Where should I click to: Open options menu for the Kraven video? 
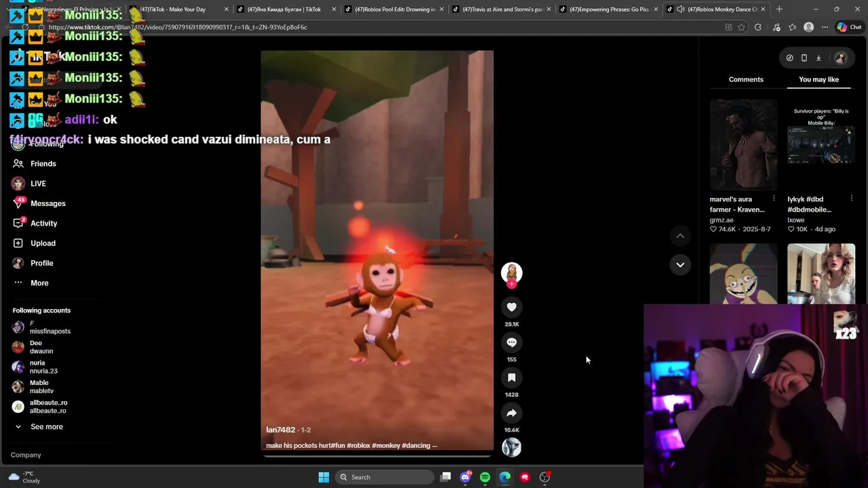(774, 199)
